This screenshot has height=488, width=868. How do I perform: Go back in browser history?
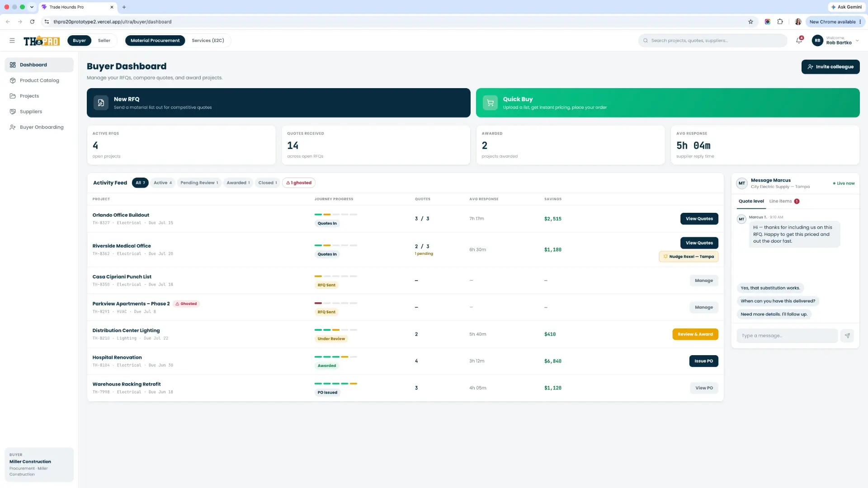tap(8, 22)
